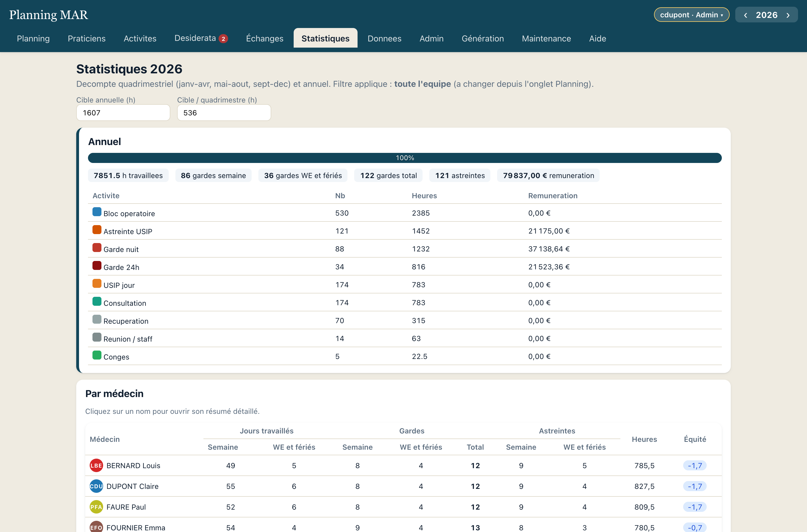Open the Donnees tab

(x=384, y=38)
